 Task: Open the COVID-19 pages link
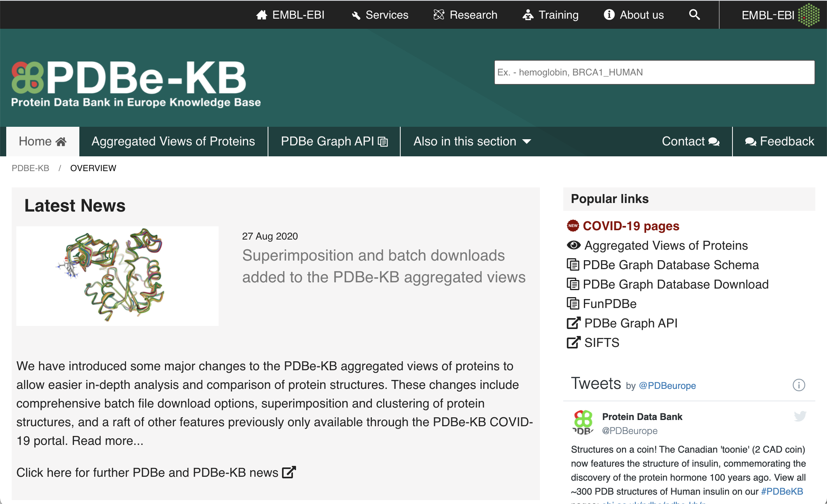[631, 226]
